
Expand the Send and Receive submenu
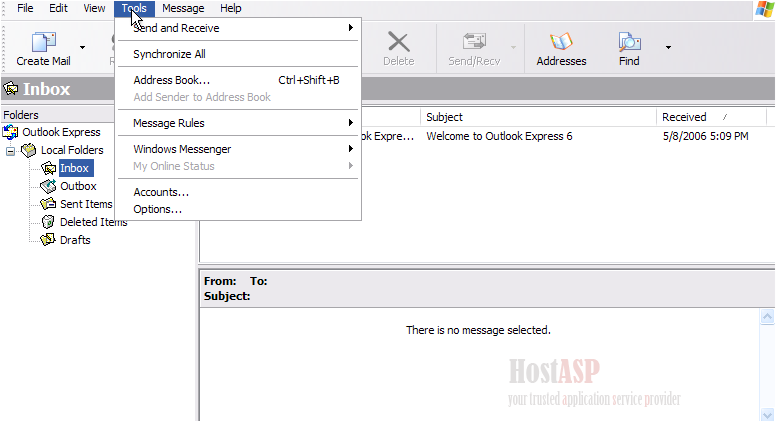238,28
